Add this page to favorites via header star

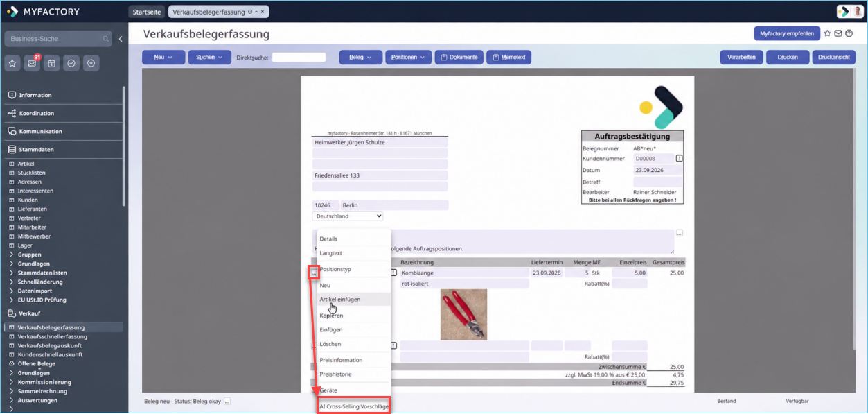pyautogui.click(x=827, y=33)
